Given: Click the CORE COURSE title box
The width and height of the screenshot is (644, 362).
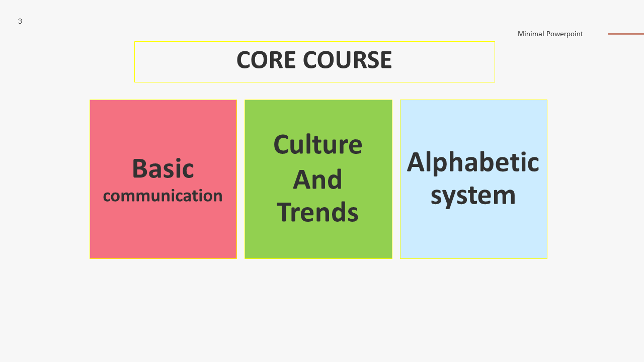Looking at the screenshot, I should [x=314, y=62].
